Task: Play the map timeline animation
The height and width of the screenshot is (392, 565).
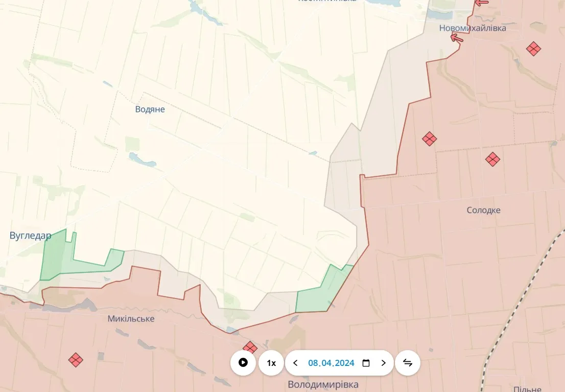Action: (x=243, y=363)
